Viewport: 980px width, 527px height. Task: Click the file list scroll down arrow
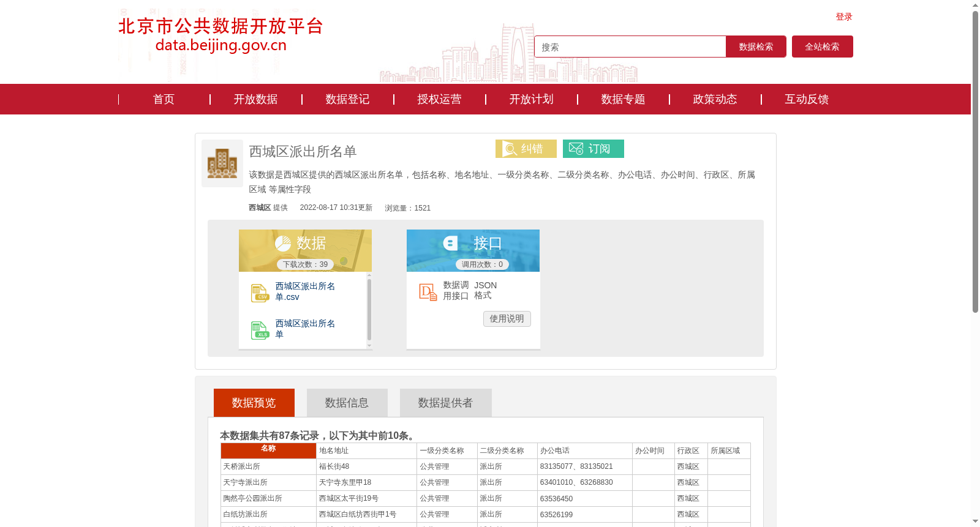coord(369,346)
